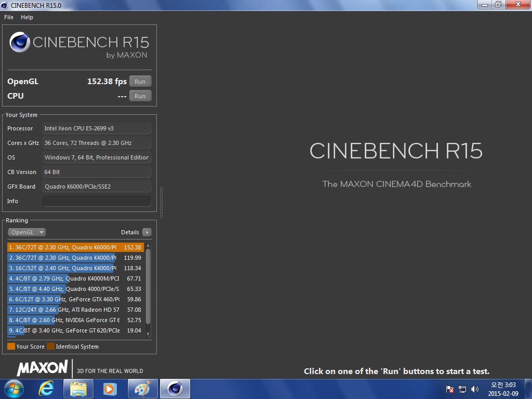Select ranking row 8 NVIDIA GeForce GT 52.75
This screenshot has width=532, height=399.
pos(75,320)
